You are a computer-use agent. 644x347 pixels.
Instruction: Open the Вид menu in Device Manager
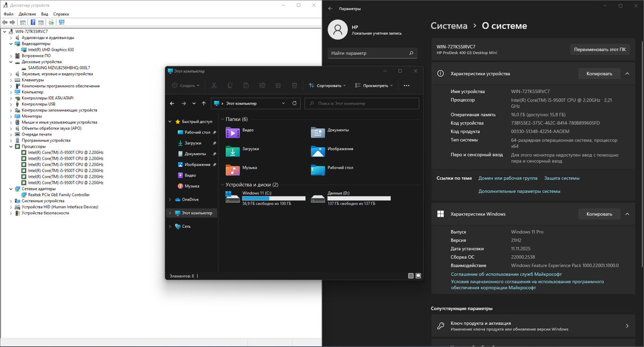click(45, 14)
